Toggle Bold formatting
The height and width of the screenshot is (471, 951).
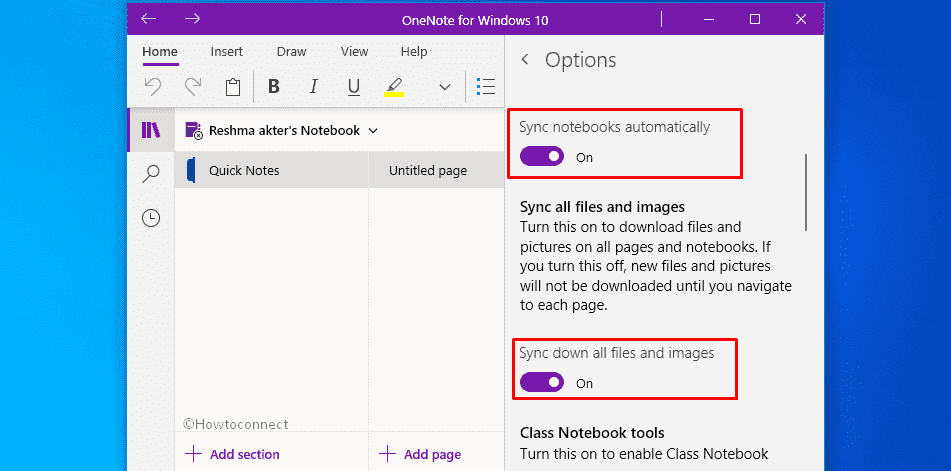point(274,87)
